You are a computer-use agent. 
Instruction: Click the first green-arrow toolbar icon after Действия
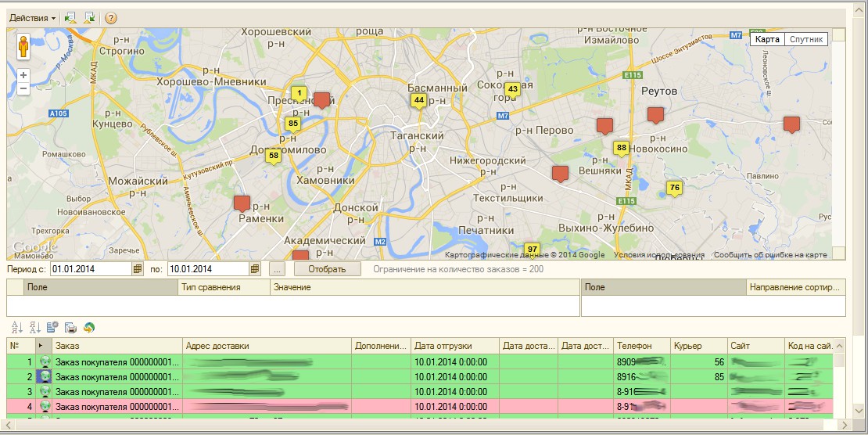tap(70, 18)
